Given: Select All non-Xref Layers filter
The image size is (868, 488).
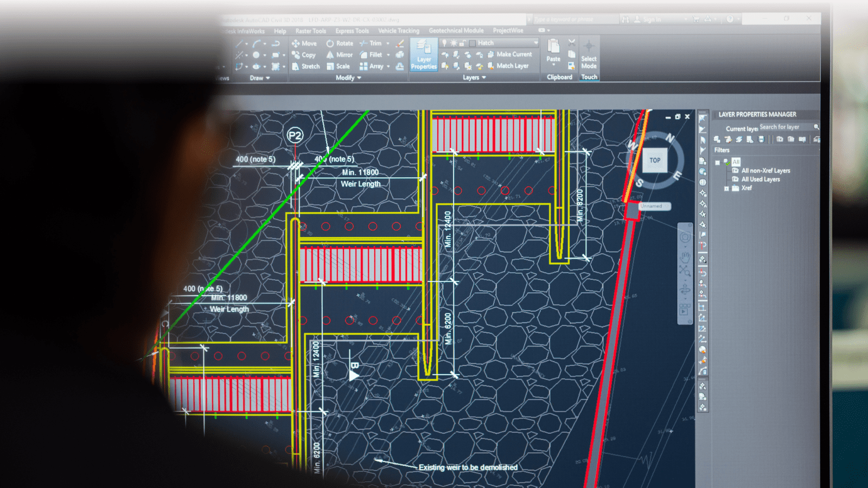Looking at the screenshot, I should (765, 171).
